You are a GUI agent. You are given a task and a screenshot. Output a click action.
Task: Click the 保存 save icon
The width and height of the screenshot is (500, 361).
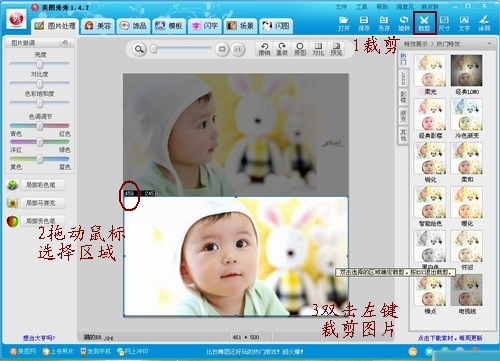(364, 23)
